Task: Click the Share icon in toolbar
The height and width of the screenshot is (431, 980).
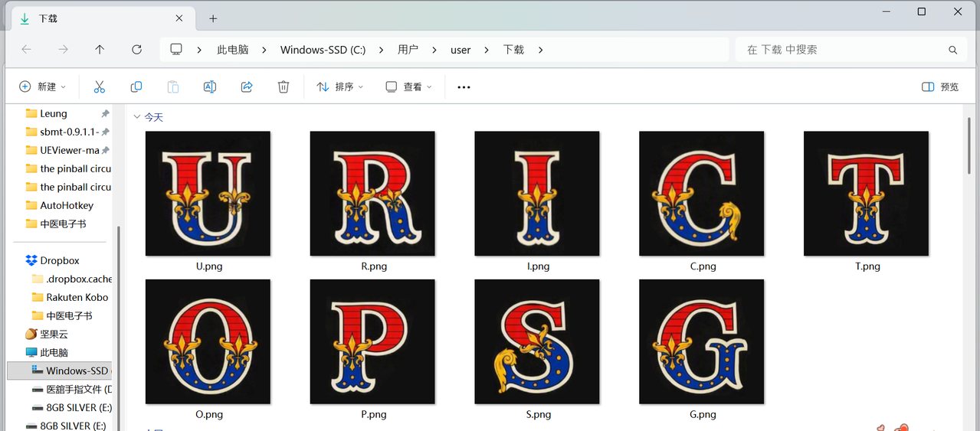Action: [x=247, y=87]
